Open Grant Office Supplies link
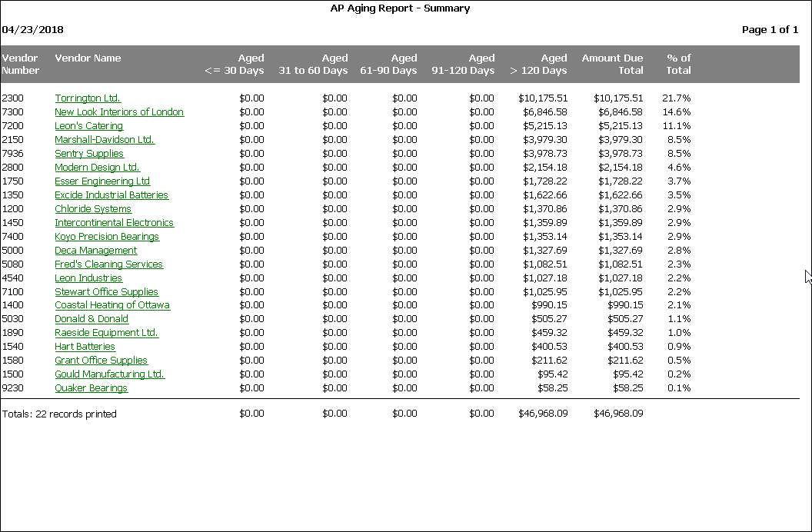Image resolution: width=812 pixels, height=532 pixels. click(x=101, y=361)
